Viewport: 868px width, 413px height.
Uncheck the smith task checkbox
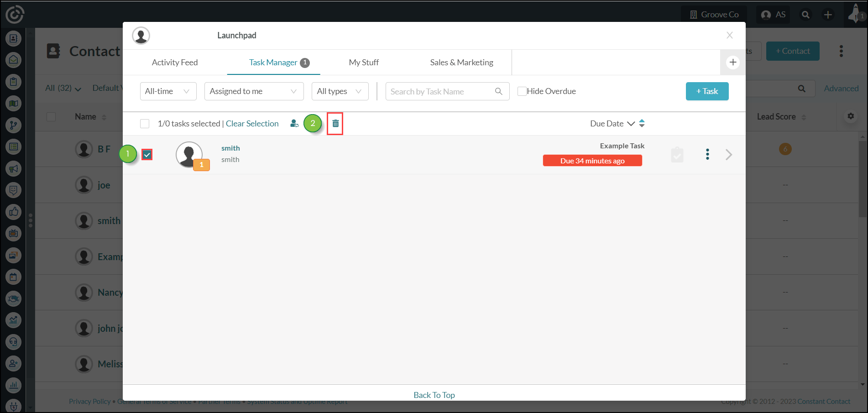click(x=147, y=155)
